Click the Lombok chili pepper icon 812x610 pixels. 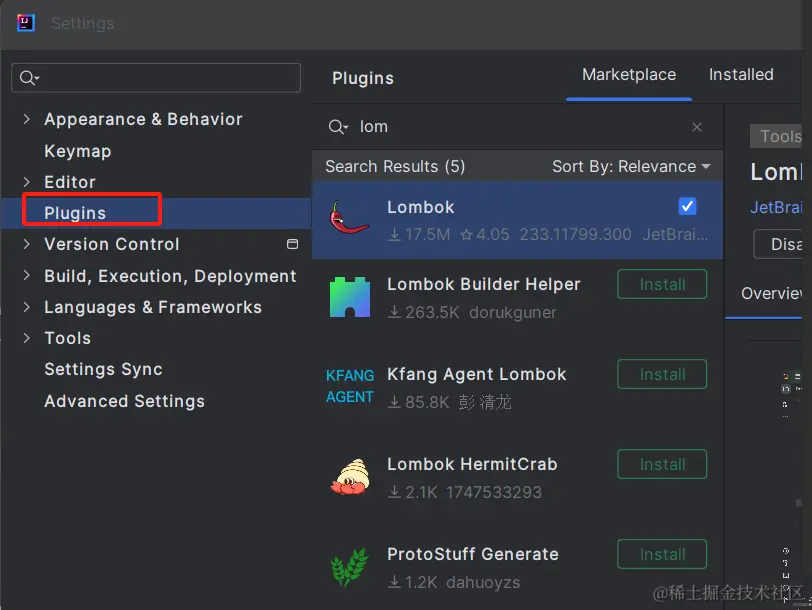(x=349, y=217)
